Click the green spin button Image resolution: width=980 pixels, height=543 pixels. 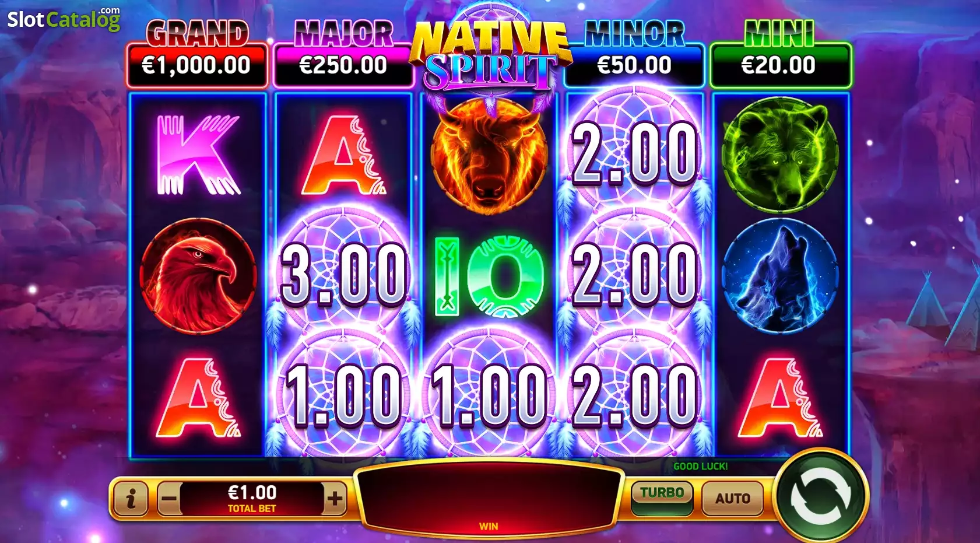[x=821, y=496]
